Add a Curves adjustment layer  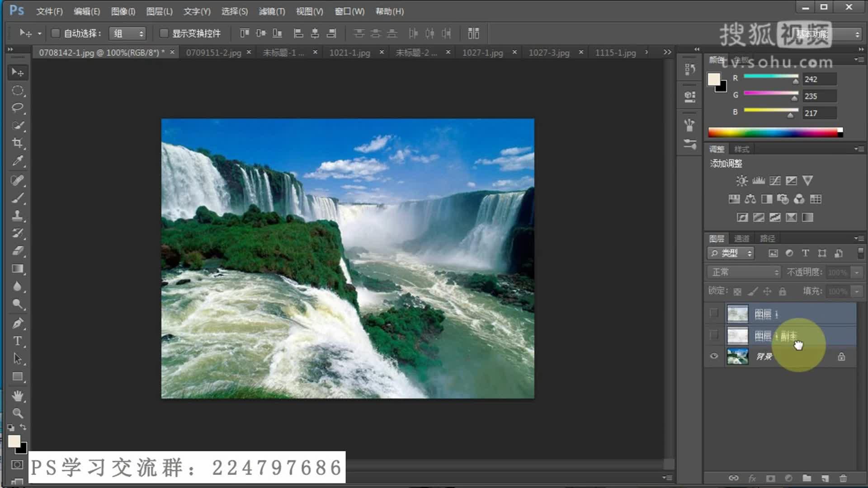coord(775,181)
